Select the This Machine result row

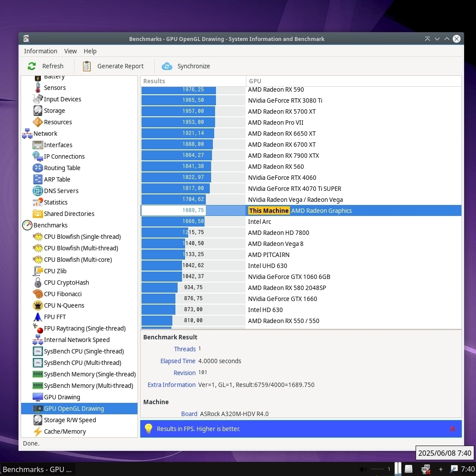tap(301, 211)
